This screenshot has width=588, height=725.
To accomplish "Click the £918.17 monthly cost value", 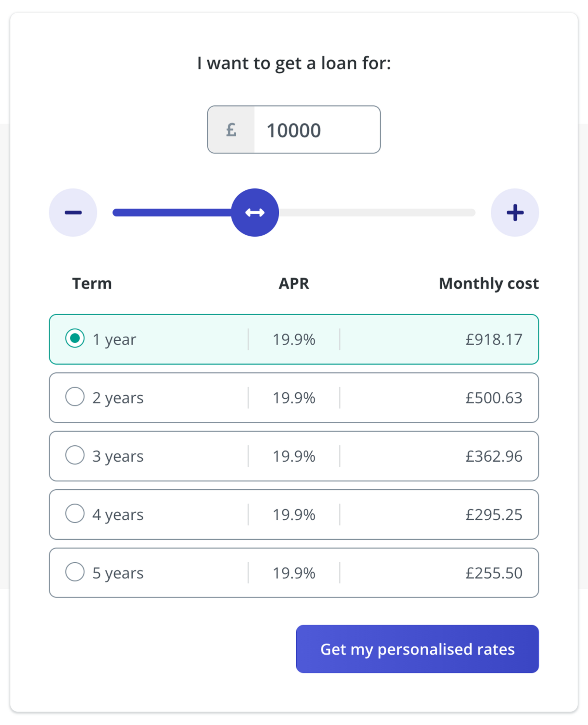I will (494, 339).
